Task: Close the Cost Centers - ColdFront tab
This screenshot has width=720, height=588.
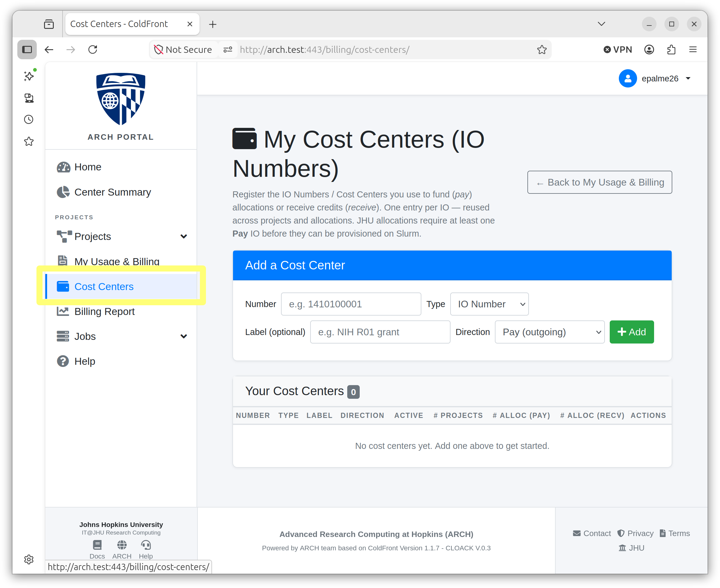Action: (190, 24)
